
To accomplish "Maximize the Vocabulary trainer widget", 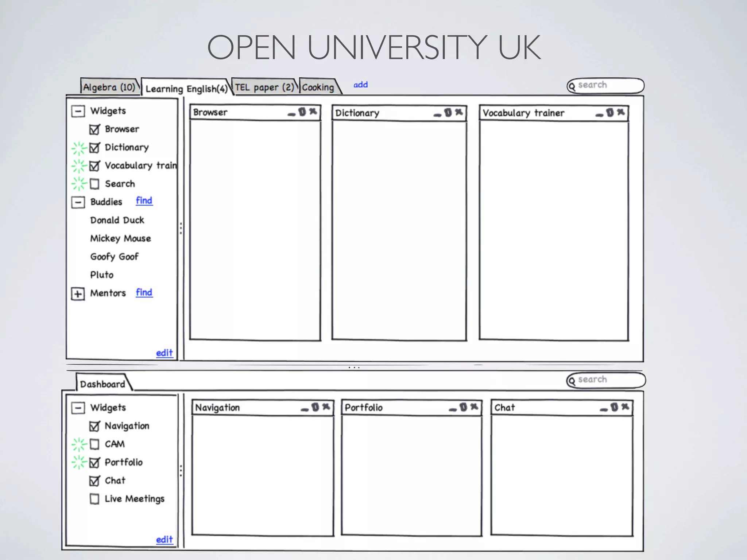I will point(610,113).
